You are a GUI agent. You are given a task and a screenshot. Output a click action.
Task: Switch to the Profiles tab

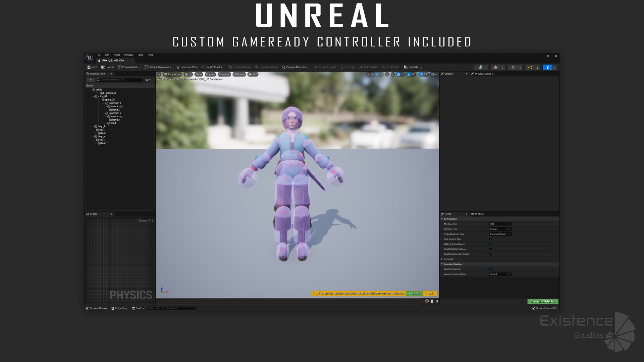click(477, 214)
